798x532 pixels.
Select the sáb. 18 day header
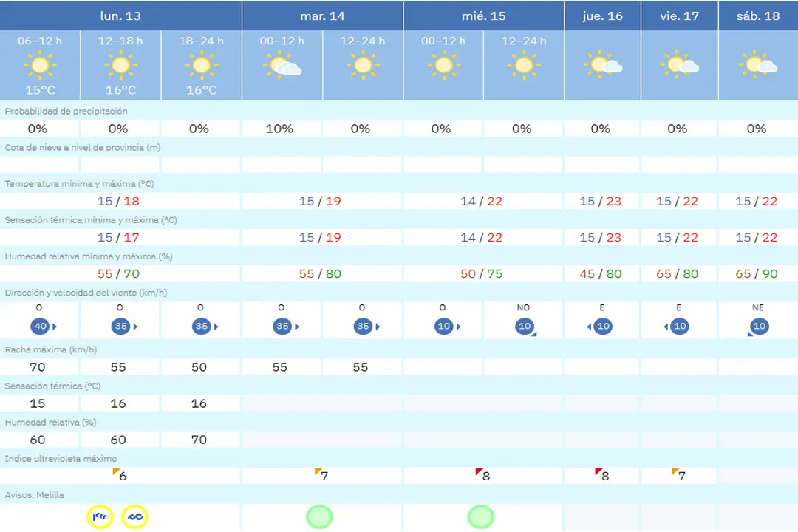point(758,16)
